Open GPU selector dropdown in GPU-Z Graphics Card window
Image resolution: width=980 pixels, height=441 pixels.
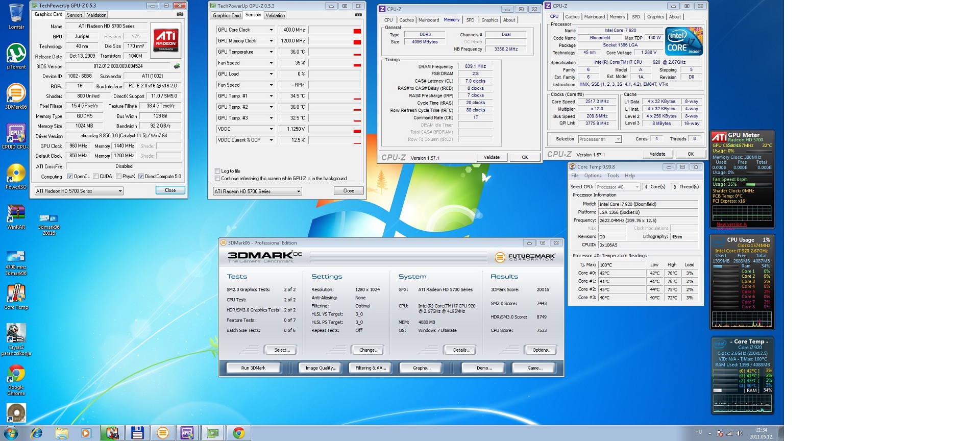79,191
